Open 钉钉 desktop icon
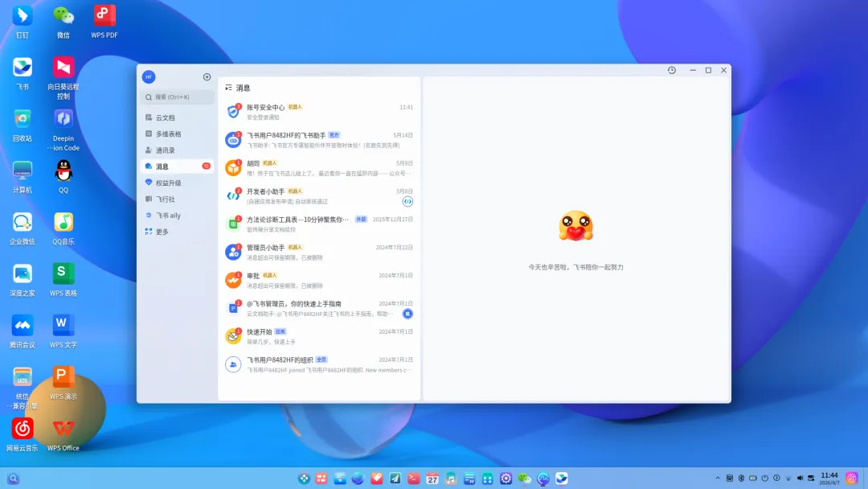This screenshot has width=868, height=489. pyautogui.click(x=23, y=23)
